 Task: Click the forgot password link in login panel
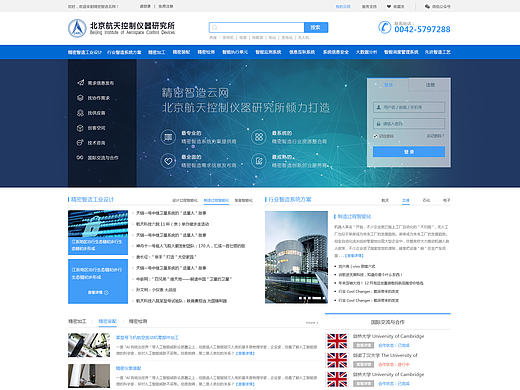click(x=435, y=136)
